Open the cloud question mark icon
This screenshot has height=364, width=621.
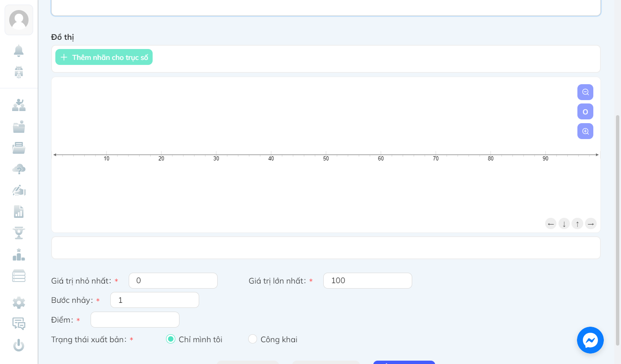[19, 169]
